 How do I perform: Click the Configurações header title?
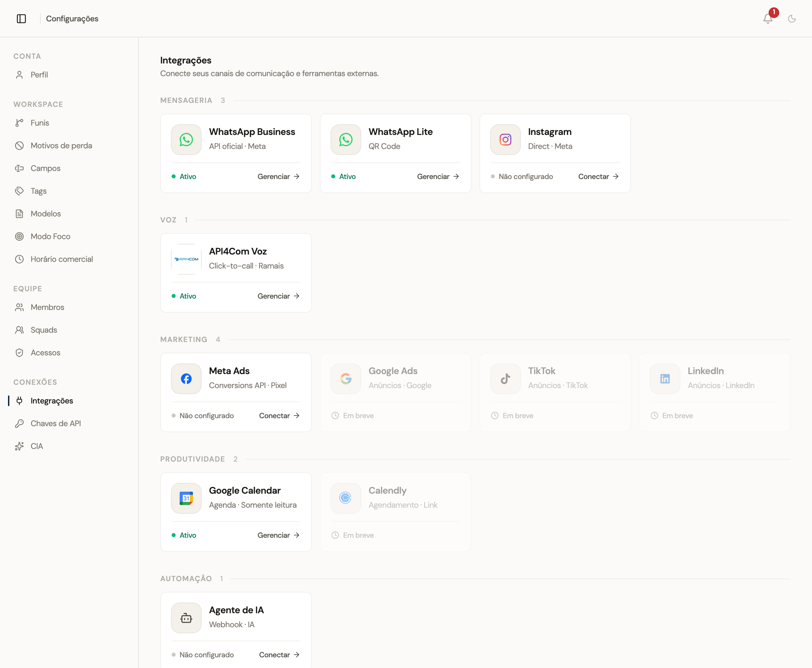pyautogui.click(x=72, y=18)
